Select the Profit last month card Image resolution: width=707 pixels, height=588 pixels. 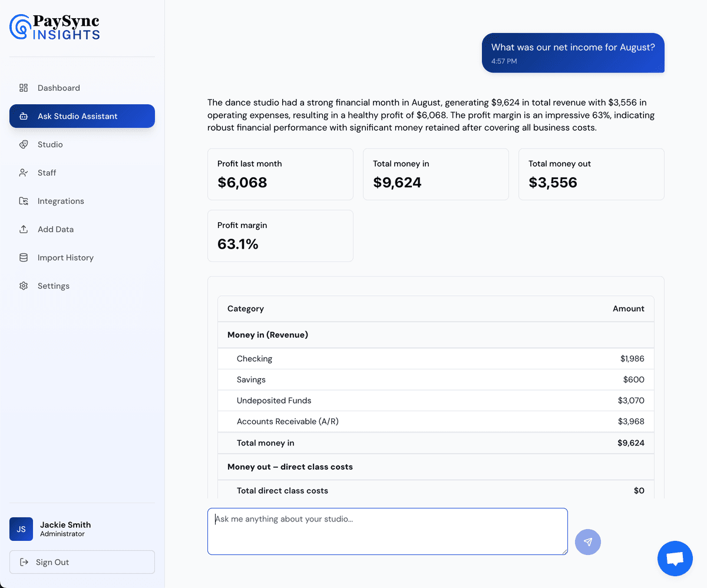click(280, 174)
